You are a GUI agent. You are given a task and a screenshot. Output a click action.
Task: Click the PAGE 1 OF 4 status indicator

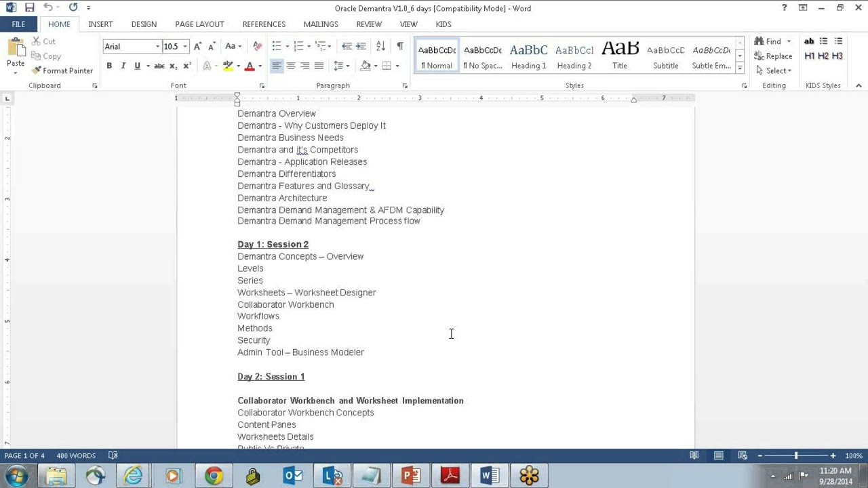tap(24, 455)
